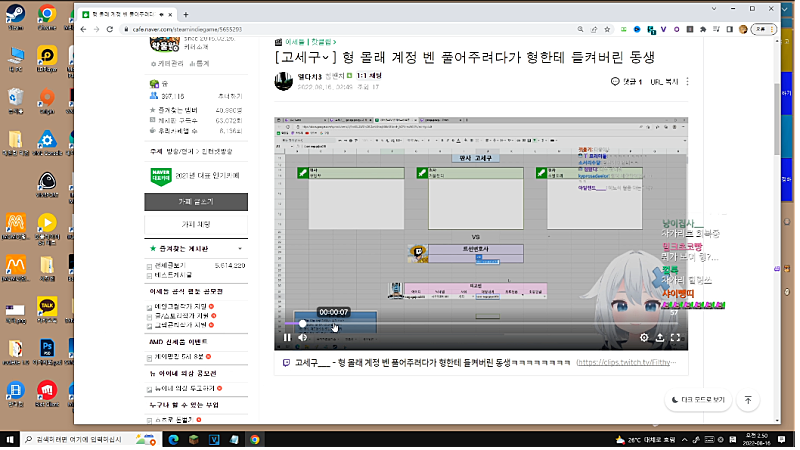Viewport: 800px width, 450px height.
Task: Click the 카페 글쓰기 button
Action: [x=196, y=202]
